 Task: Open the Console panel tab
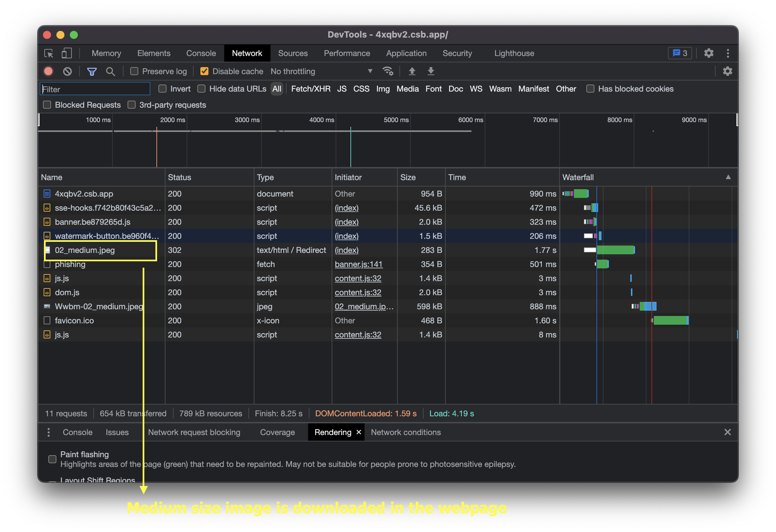point(201,53)
